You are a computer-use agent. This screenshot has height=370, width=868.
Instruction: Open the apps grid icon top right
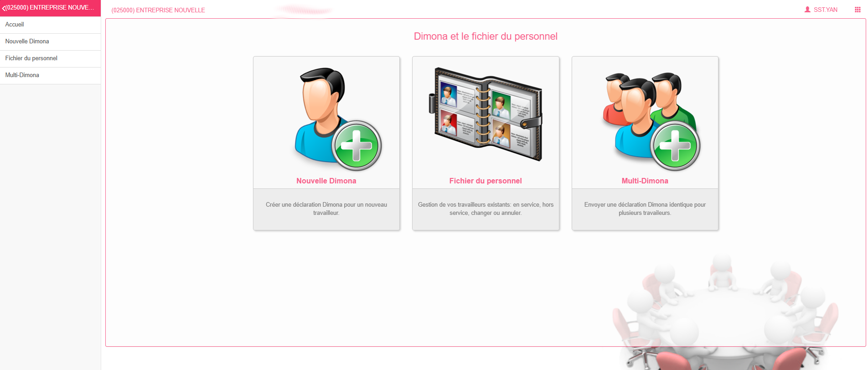coord(858,10)
